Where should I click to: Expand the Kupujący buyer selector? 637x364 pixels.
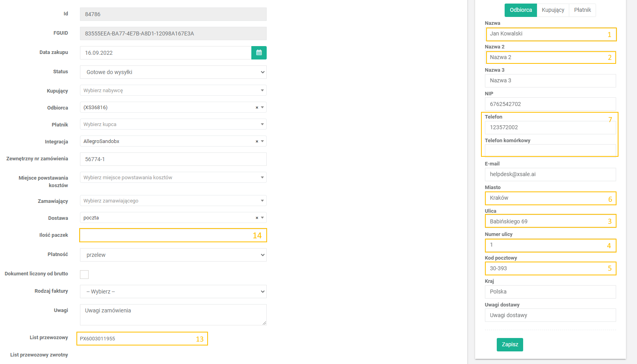coord(173,91)
